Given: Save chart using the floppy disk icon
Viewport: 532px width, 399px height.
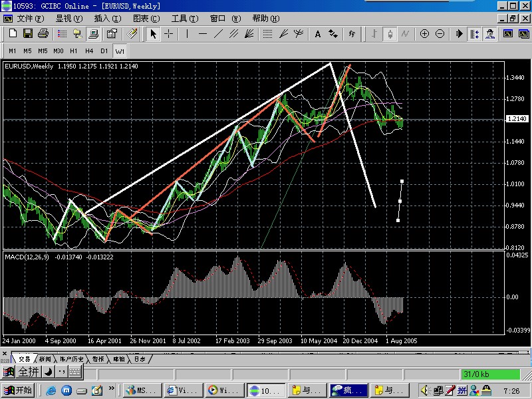Looking at the screenshot, I should pyautogui.click(x=28, y=34).
